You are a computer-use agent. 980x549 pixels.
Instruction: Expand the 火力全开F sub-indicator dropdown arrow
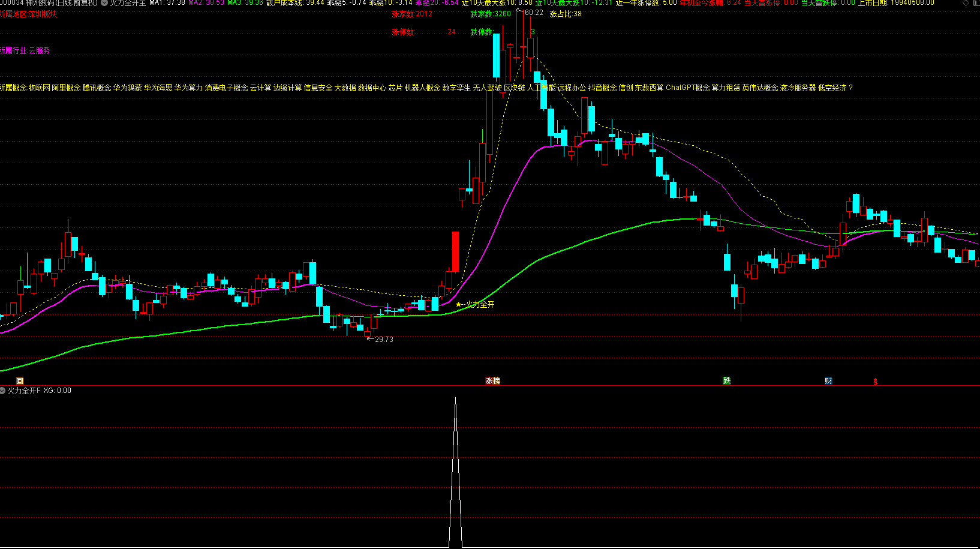pyautogui.click(x=3, y=391)
